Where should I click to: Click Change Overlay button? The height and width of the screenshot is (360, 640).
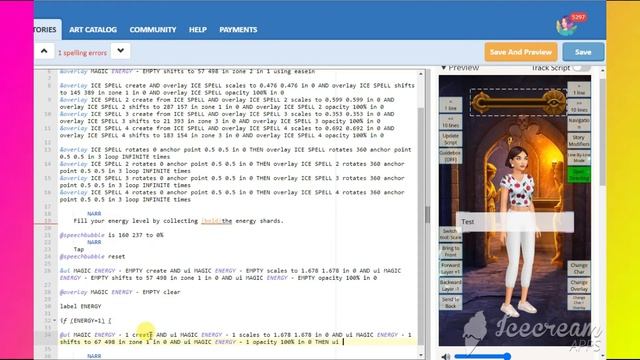(x=579, y=285)
